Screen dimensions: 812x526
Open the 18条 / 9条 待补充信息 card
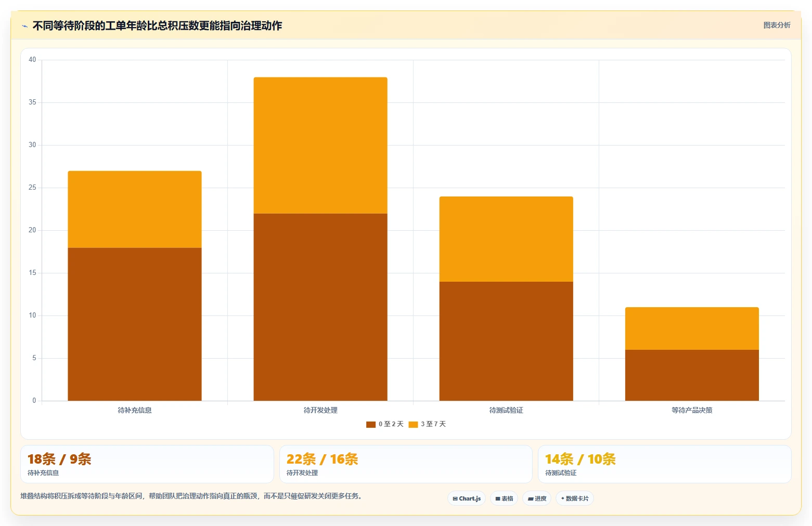(x=147, y=464)
